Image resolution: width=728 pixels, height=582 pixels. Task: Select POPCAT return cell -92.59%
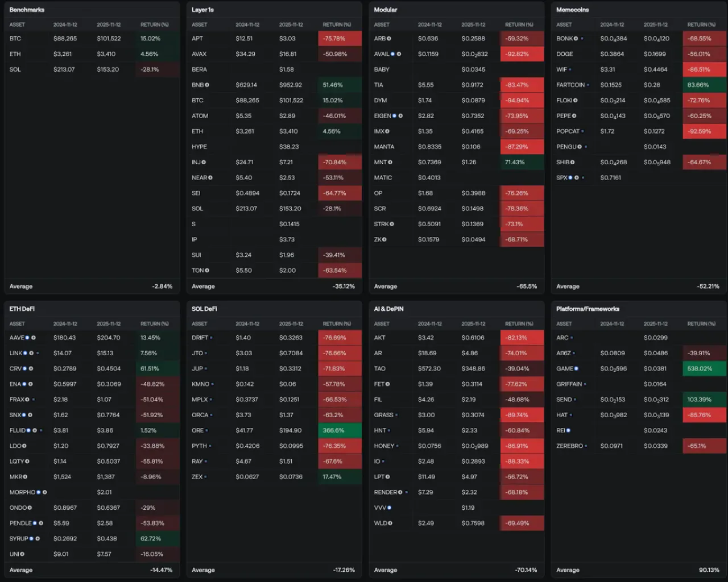(x=704, y=131)
